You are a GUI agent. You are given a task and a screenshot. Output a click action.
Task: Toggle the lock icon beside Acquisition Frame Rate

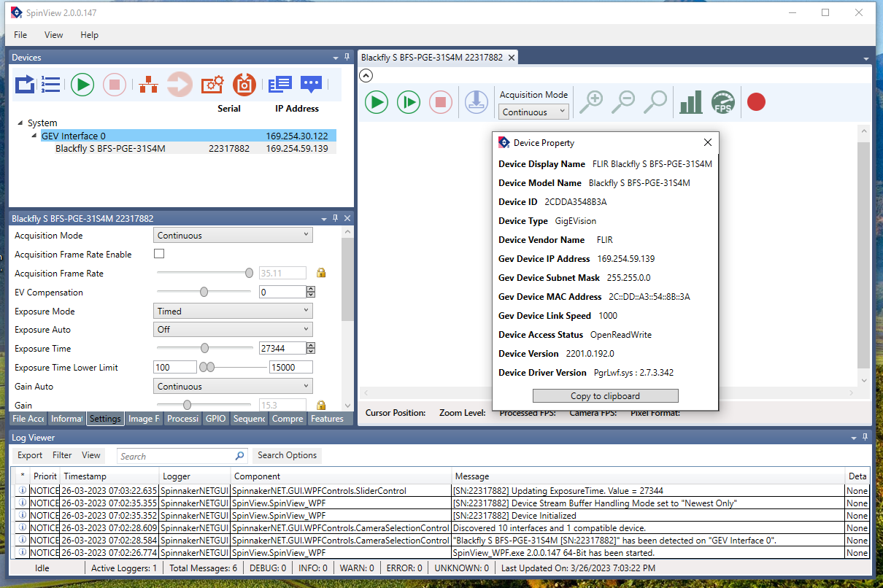pos(320,273)
